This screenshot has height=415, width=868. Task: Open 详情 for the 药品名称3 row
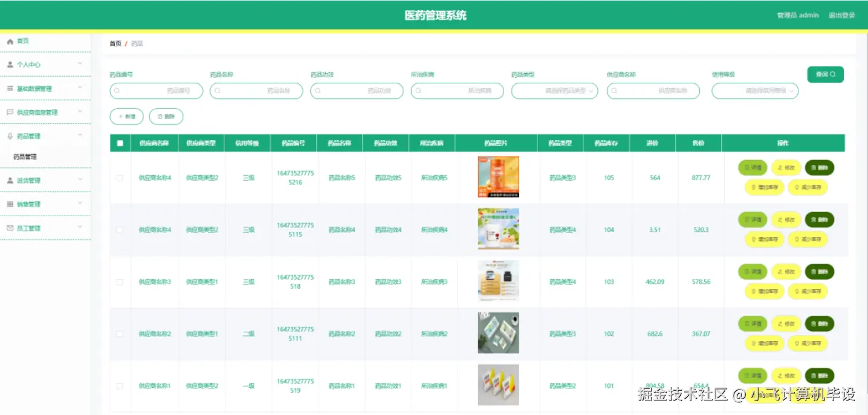pos(753,272)
